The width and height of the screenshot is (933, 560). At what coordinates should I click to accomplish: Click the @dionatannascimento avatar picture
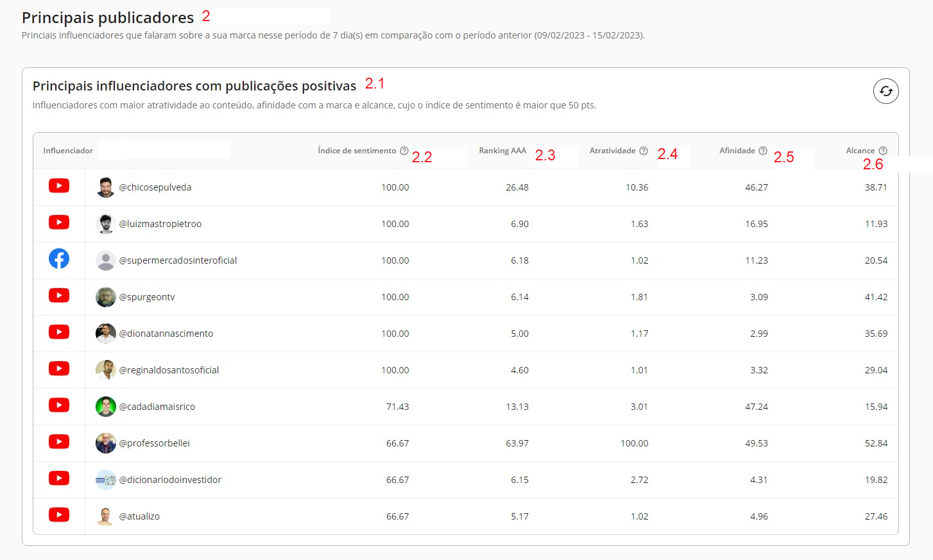click(106, 334)
